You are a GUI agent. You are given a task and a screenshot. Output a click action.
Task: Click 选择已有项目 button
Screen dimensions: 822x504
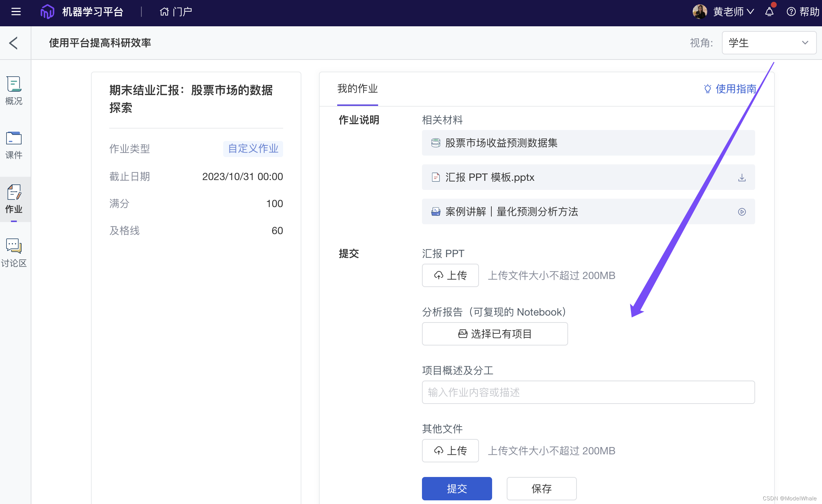495,334
